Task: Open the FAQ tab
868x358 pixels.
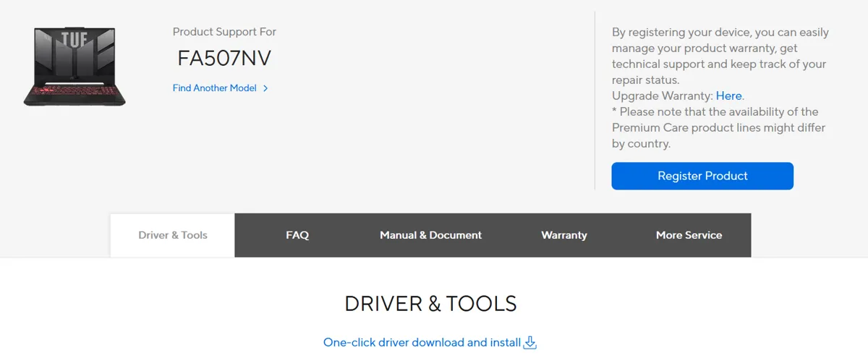Action: point(297,235)
